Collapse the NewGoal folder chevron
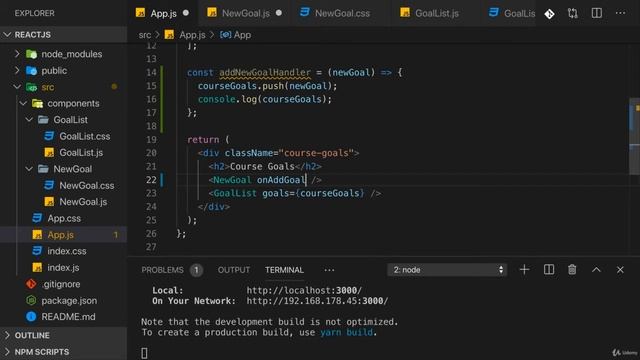 tap(29, 169)
